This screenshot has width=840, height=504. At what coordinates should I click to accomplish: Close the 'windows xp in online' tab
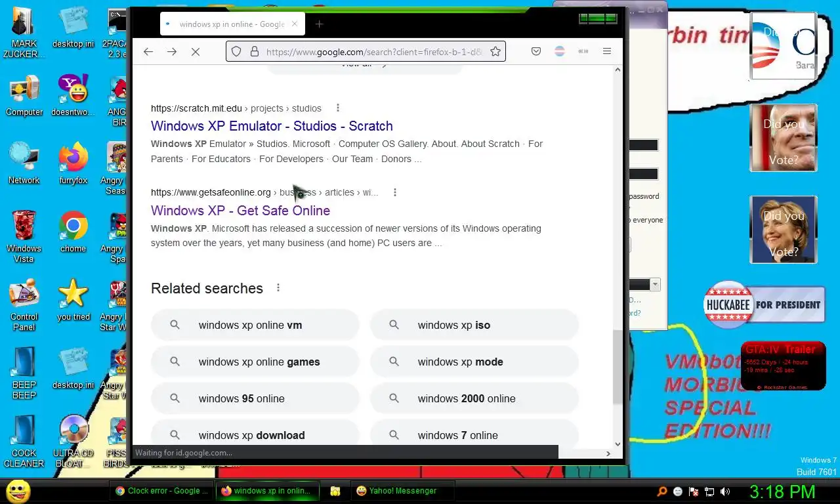(295, 24)
